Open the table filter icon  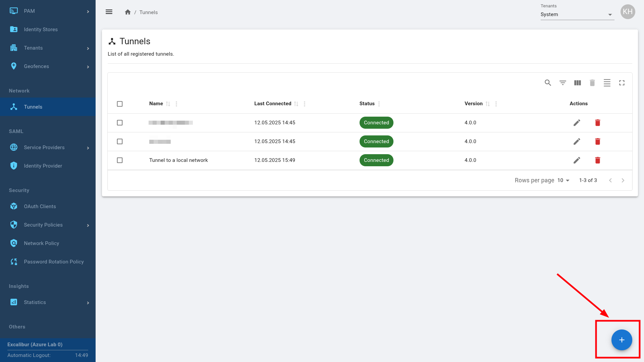[x=562, y=83]
